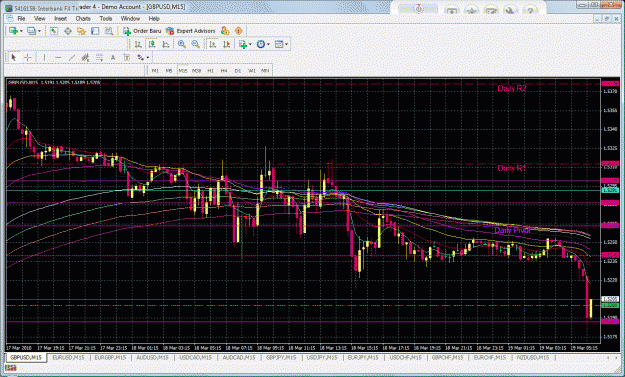625x377 pixels.
Task: Select the Equidistant Channel tool
Action: 85,58
